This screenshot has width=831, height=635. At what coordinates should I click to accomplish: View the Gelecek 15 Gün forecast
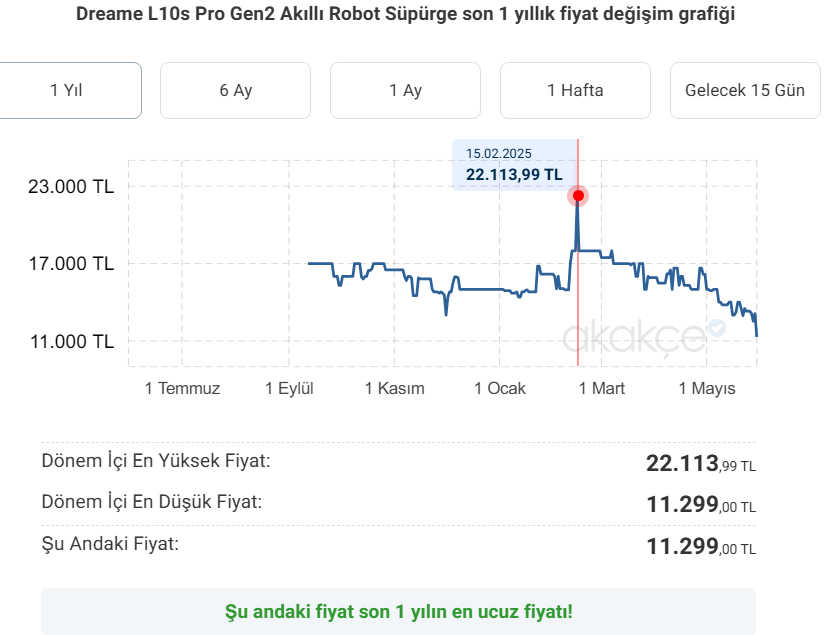click(745, 91)
